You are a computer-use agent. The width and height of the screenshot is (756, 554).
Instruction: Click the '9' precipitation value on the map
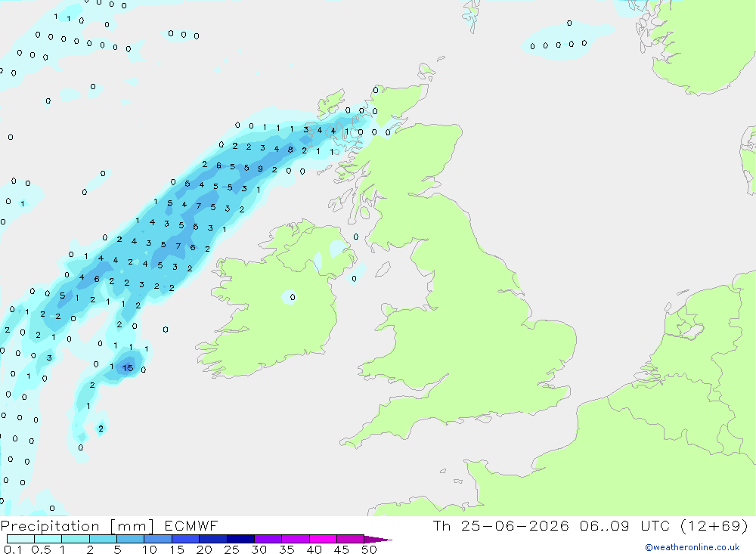tap(260, 169)
